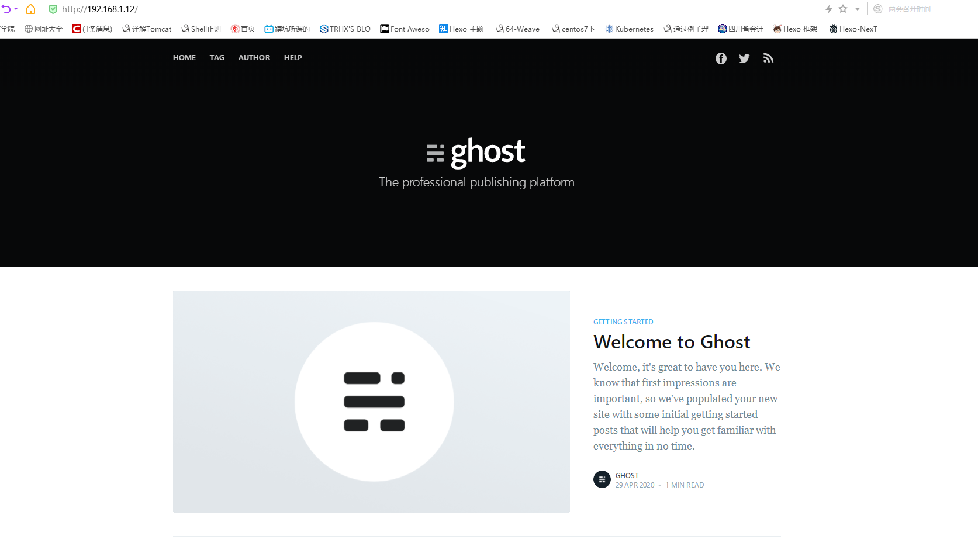Open the Font Aweso bookmark
The width and height of the screenshot is (978, 560).
coord(405,29)
